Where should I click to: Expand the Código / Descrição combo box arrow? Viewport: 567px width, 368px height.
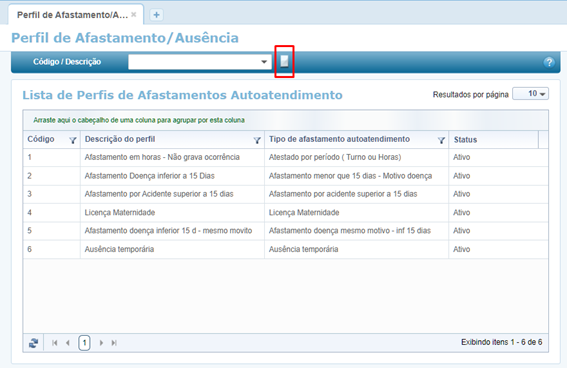click(264, 62)
